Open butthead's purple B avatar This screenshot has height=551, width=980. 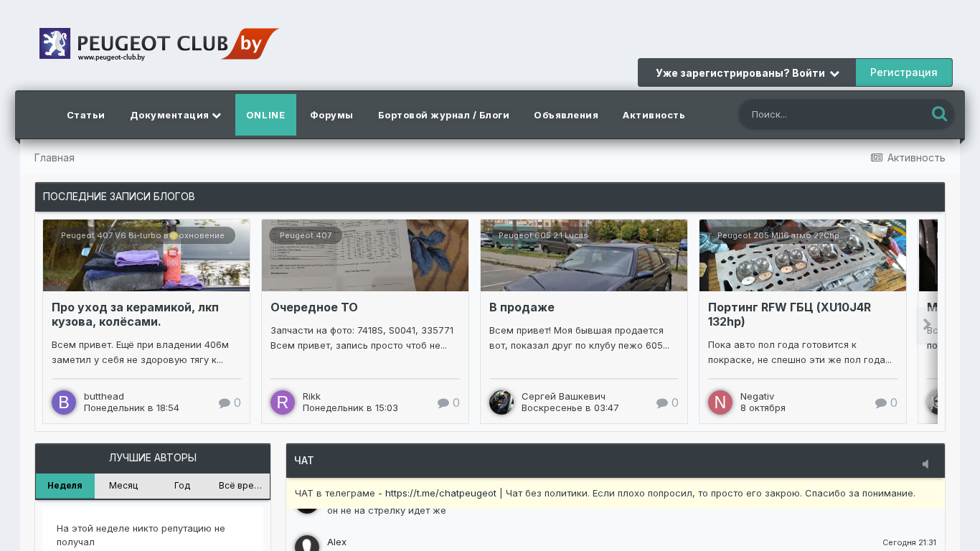point(64,402)
